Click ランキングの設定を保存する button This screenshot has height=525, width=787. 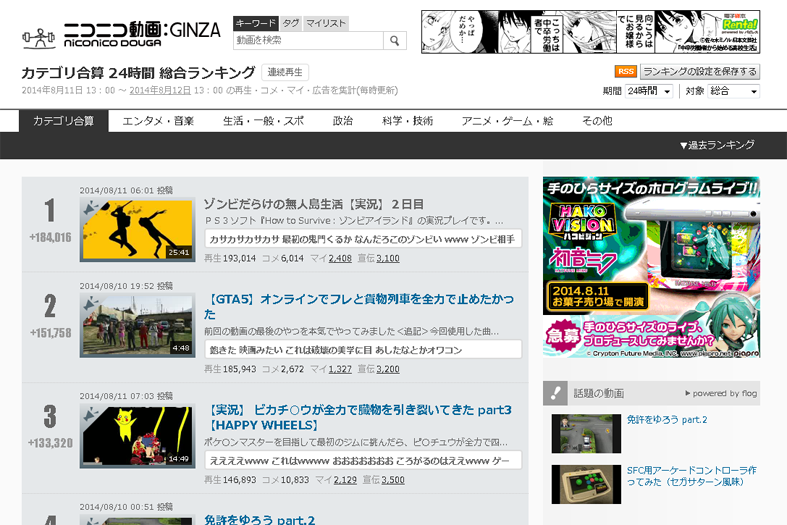pyautogui.click(x=700, y=71)
